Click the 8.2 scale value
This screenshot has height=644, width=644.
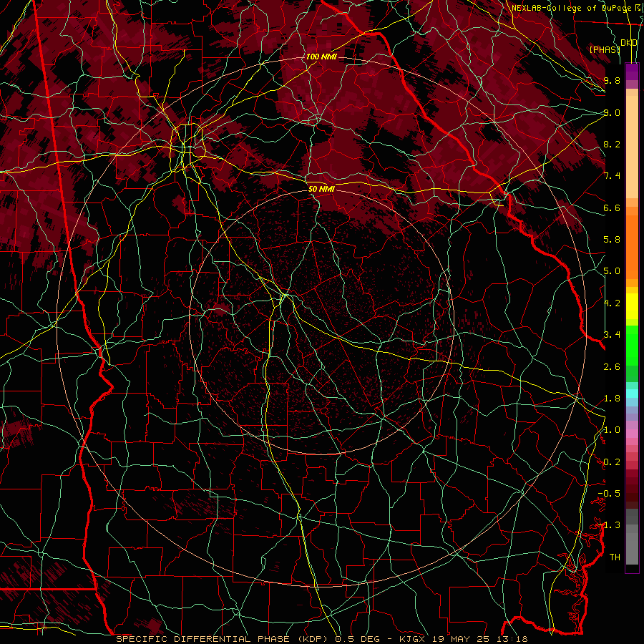pos(612,144)
